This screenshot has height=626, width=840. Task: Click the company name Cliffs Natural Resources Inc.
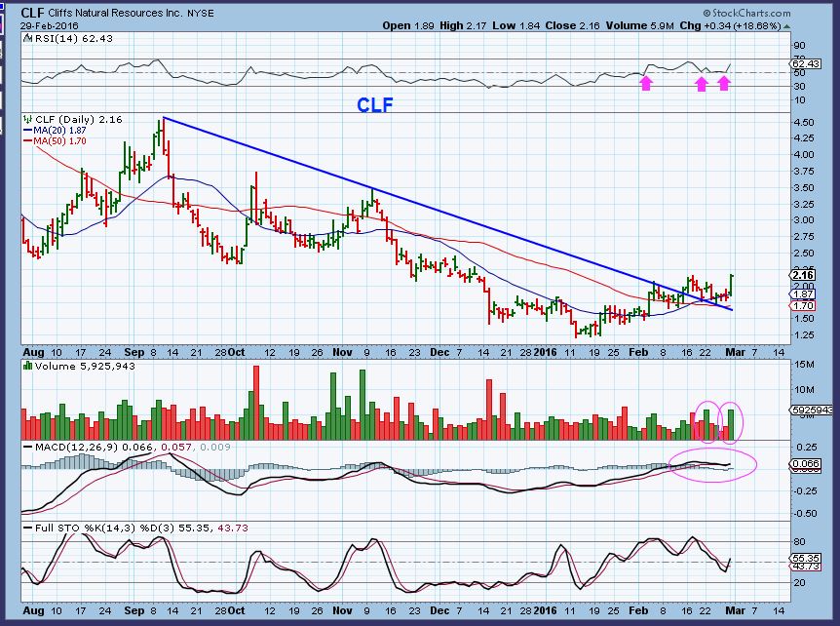tap(115, 13)
